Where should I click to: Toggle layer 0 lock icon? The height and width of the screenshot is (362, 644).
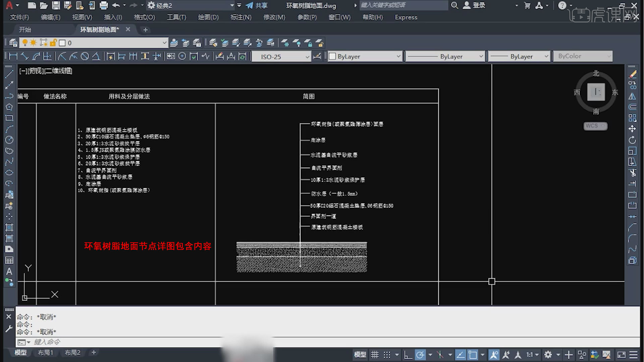(53, 43)
